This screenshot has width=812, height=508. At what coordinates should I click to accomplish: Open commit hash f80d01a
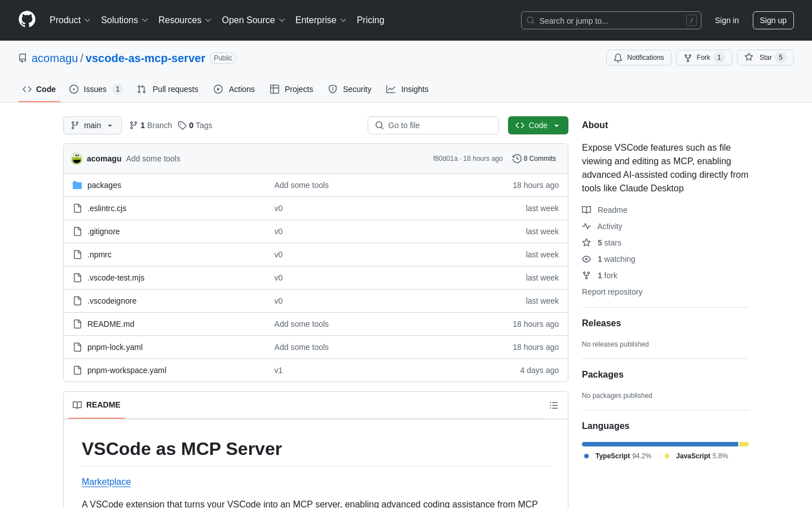click(x=445, y=159)
